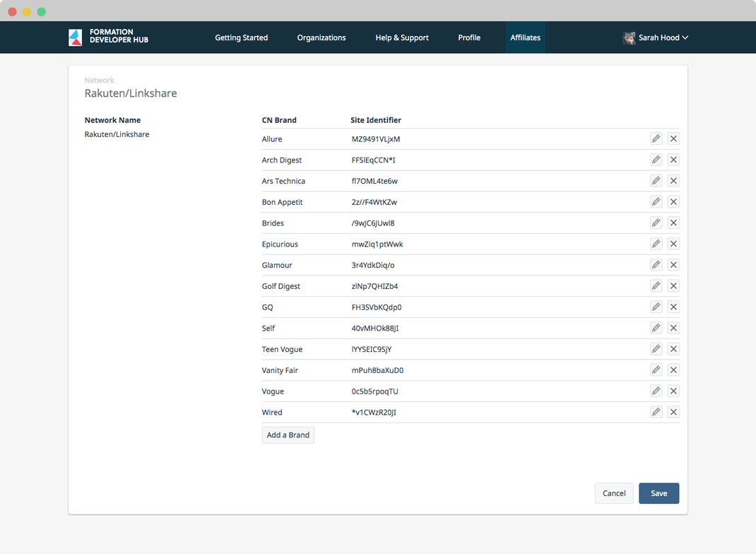This screenshot has height=554, width=756.
Task: Click the Golf Digest brand name
Action: pyautogui.click(x=280, y=286)
